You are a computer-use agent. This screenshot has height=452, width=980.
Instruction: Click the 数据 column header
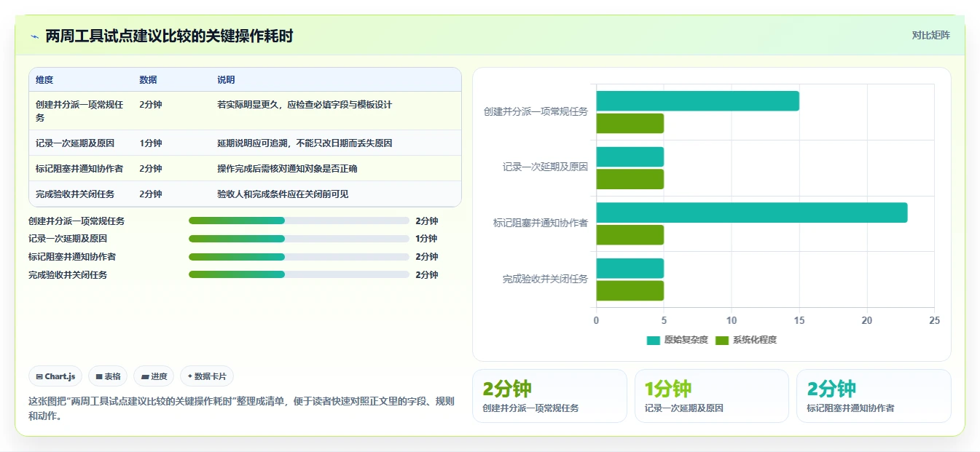[148, 80]
